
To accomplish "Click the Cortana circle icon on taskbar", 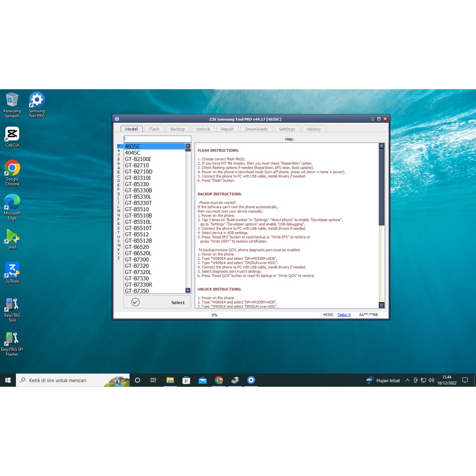I will pos(137,380).
